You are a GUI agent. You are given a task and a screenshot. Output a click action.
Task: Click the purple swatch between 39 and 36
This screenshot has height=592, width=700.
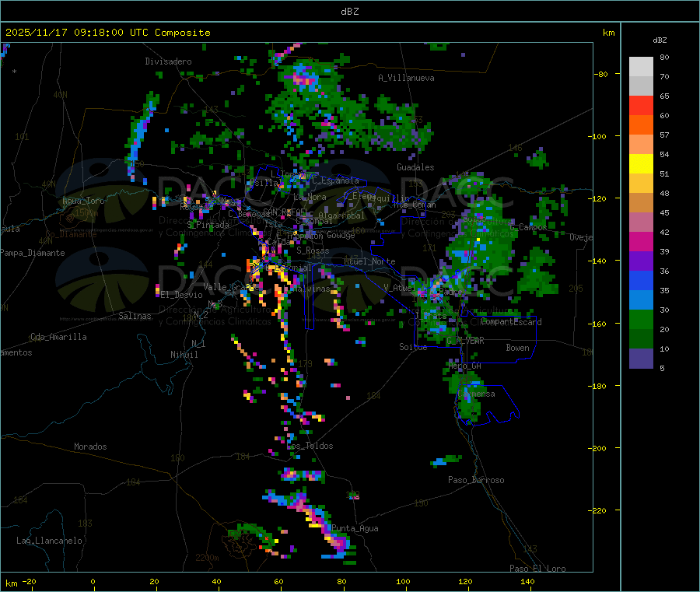click(641, 261)
